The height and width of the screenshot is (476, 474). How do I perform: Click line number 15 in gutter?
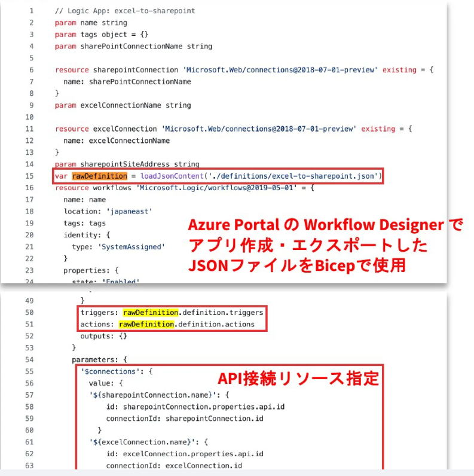(x=29, y=176)
